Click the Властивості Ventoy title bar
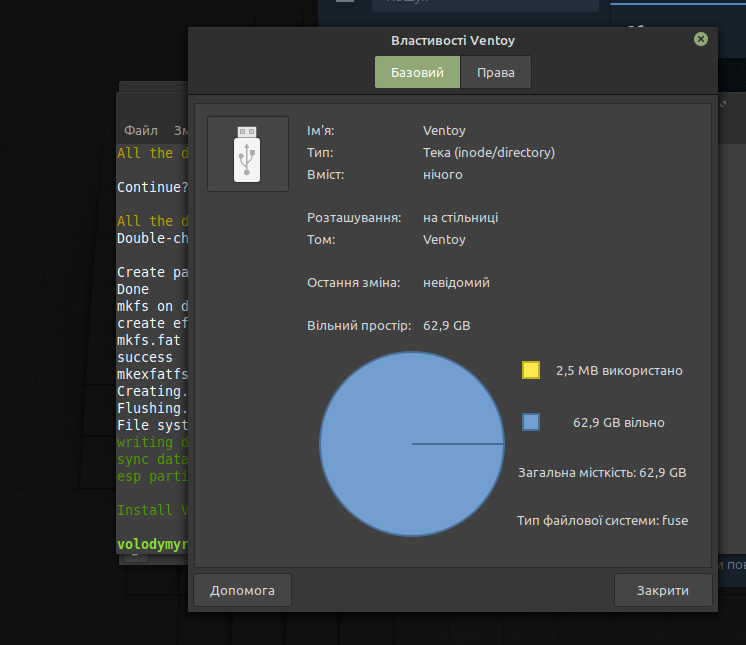Screen dimensions: 746x645 (x=453, y=40)
